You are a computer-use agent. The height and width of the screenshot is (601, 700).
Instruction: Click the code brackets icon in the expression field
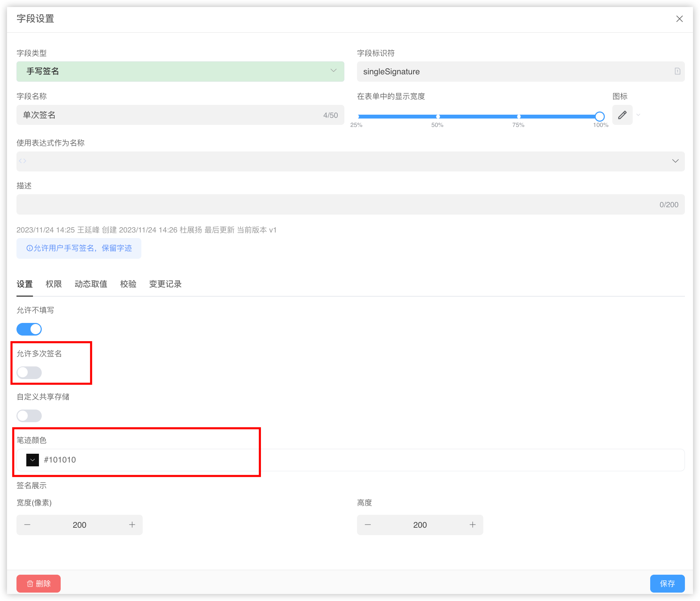pyautogui.click(x=23, y=161)
